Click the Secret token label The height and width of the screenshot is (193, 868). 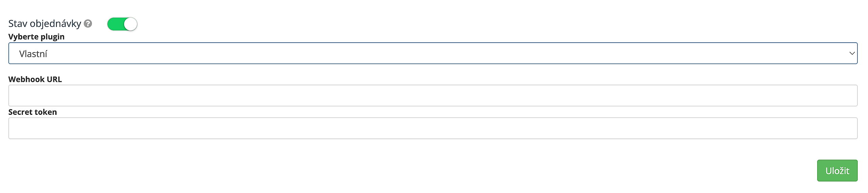[x=33, y=112]
